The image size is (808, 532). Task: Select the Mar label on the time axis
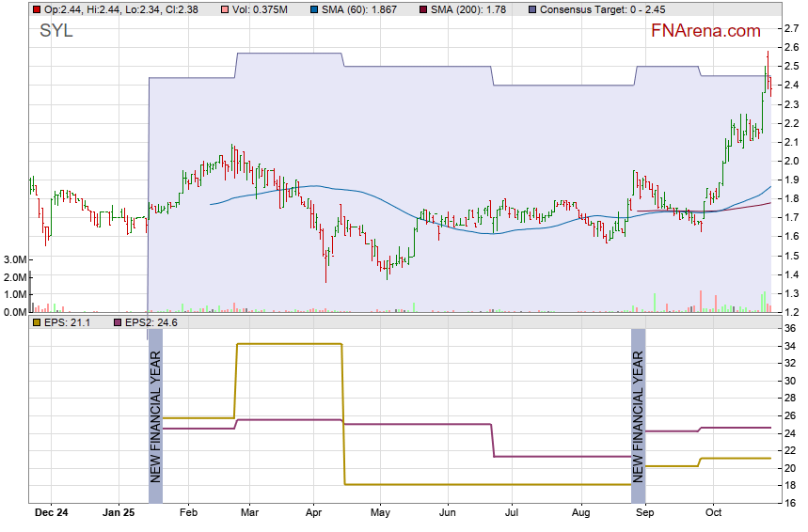(x=248, y=513)
